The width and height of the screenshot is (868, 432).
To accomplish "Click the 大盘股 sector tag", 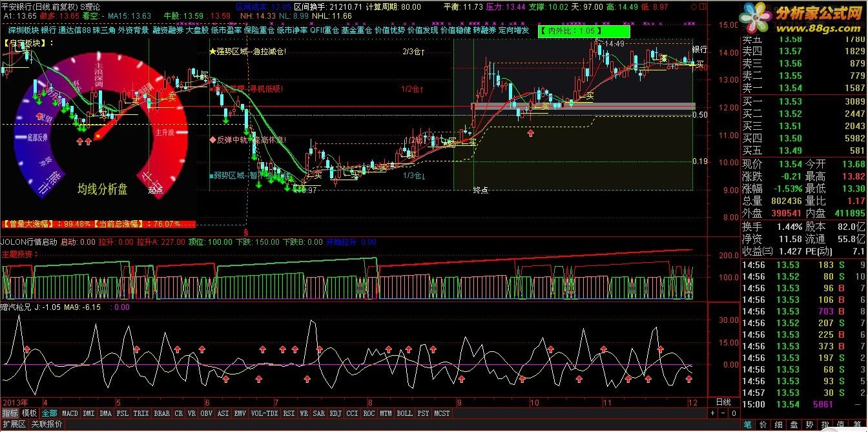I will coord(197,30).
